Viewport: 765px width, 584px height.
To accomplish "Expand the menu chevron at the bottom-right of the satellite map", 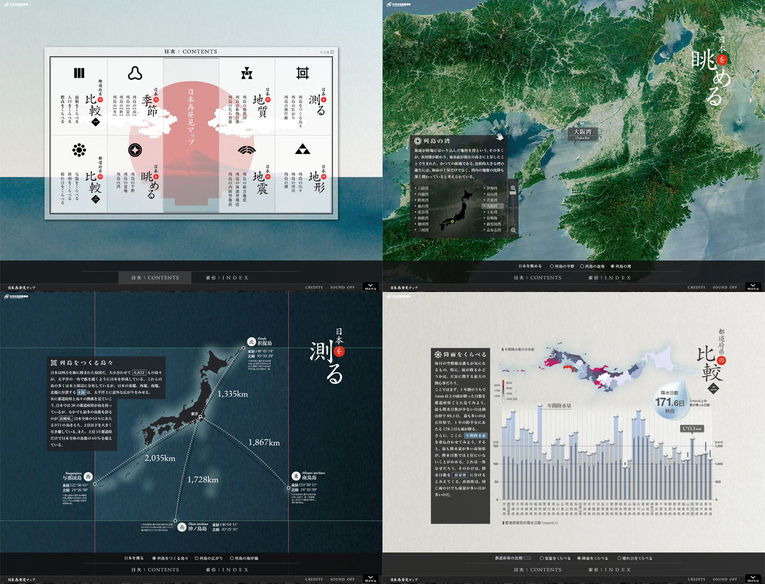I will tap(752, 288).
